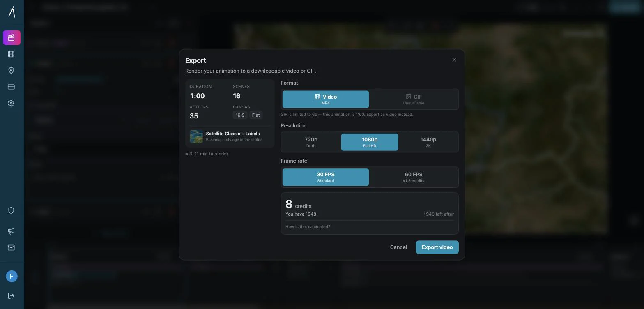The height and width of the screenshot is (309, 644).
Task: Click the '8 credits' cost value
Action: pos(299,204)
